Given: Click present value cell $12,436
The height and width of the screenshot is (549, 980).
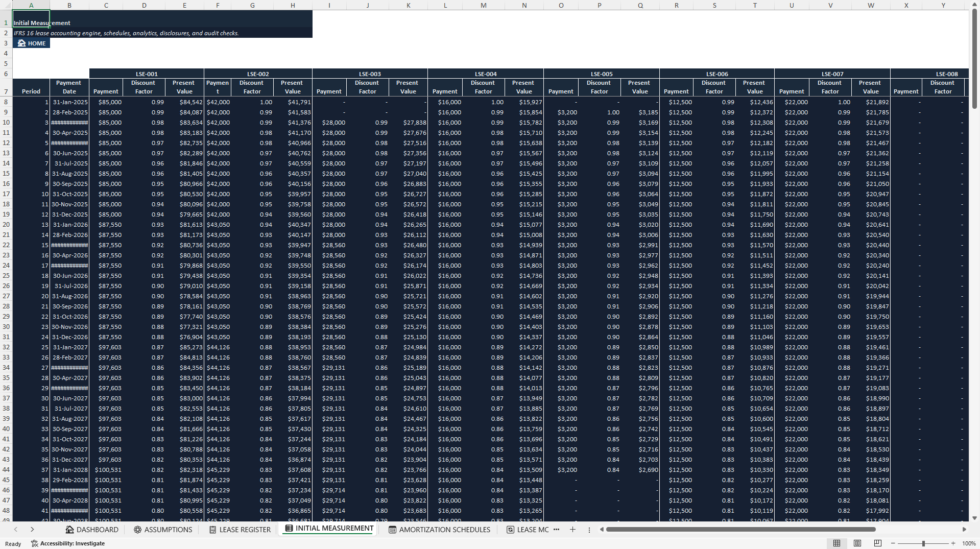Looking at the screenshot, I should click(755, 102).
